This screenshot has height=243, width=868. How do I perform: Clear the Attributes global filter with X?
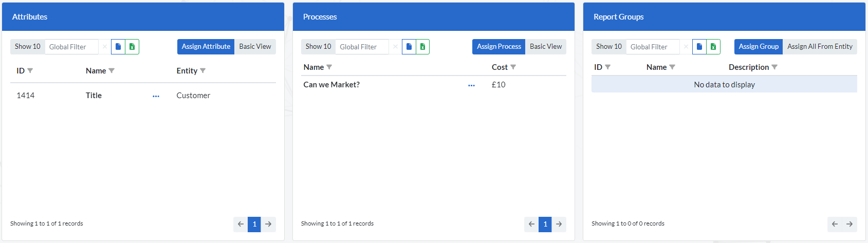[105, 47]
